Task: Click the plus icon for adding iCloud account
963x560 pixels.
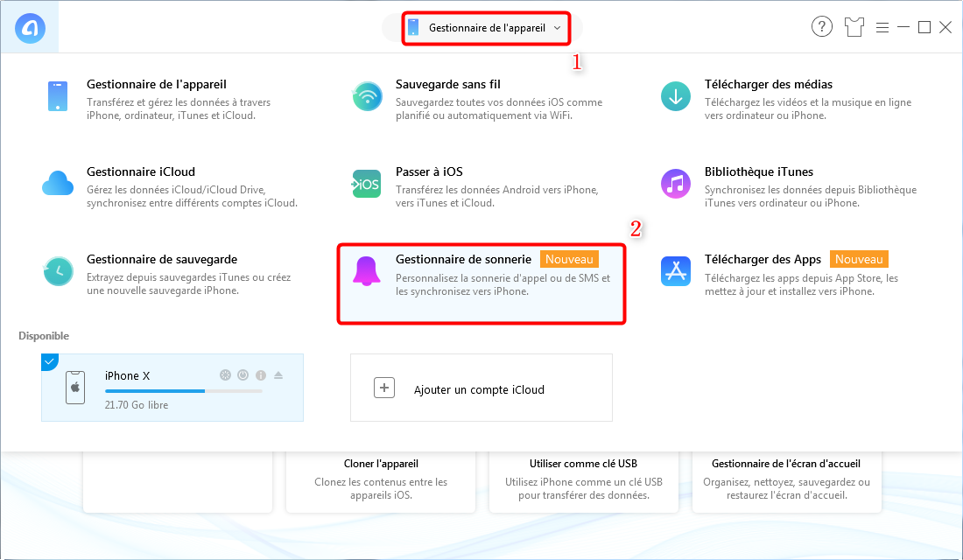Action: click(384, 388)
